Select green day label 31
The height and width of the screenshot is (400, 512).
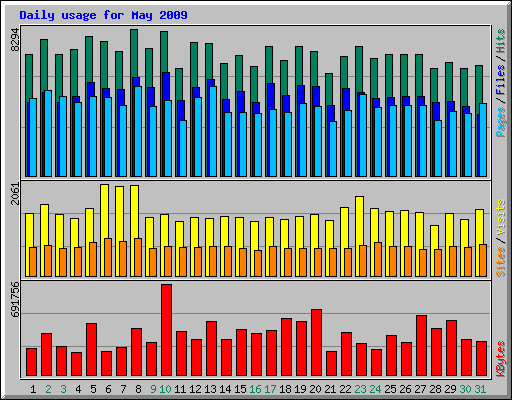click(x=480, y=389)
